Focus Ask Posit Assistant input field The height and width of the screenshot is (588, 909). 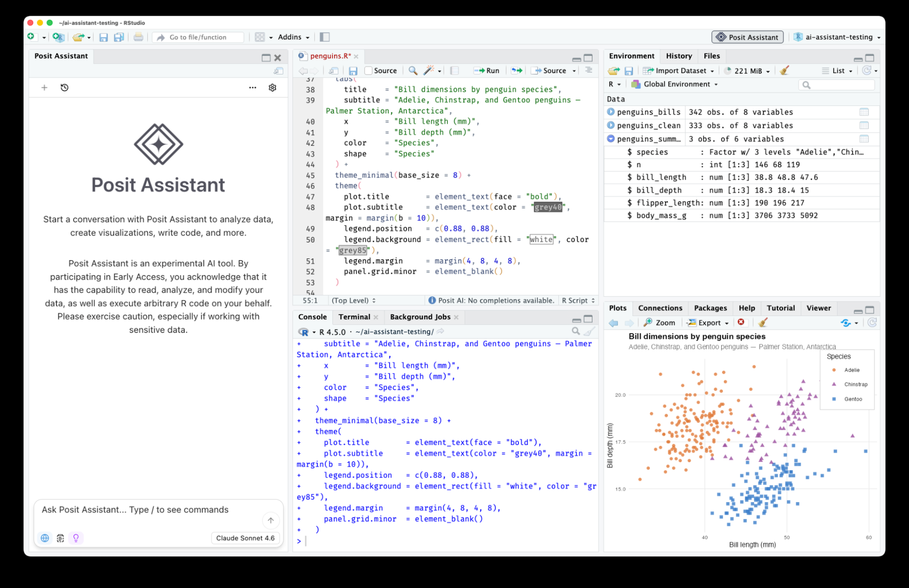click(x=150, y=510)
